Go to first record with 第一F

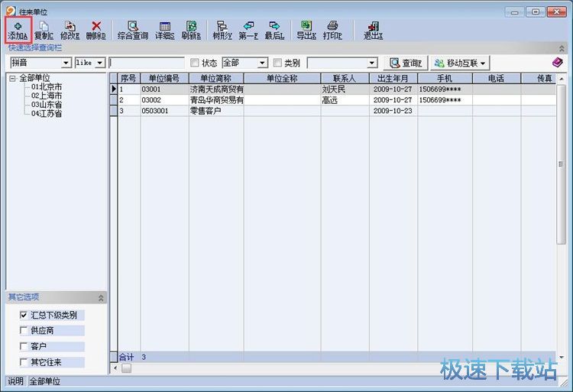[248, 31]
